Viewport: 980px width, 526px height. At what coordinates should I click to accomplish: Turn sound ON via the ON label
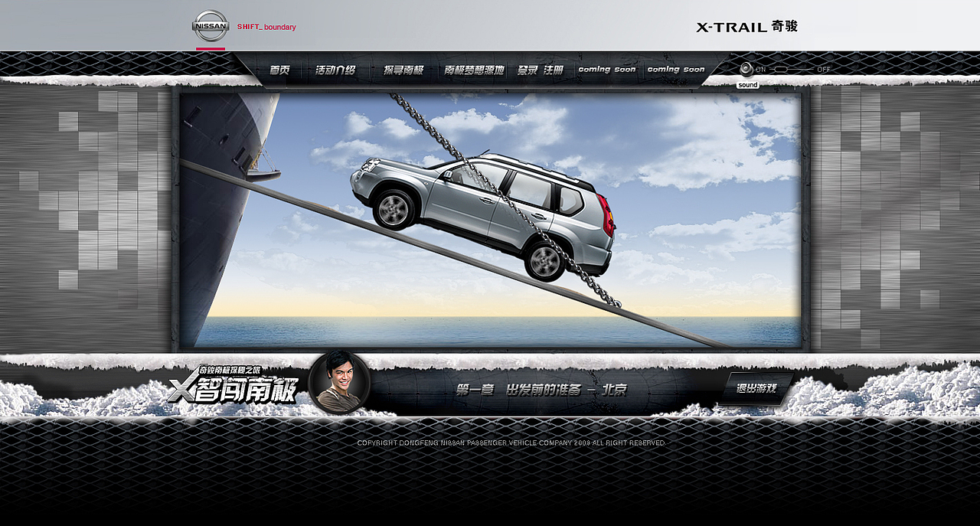761,70
